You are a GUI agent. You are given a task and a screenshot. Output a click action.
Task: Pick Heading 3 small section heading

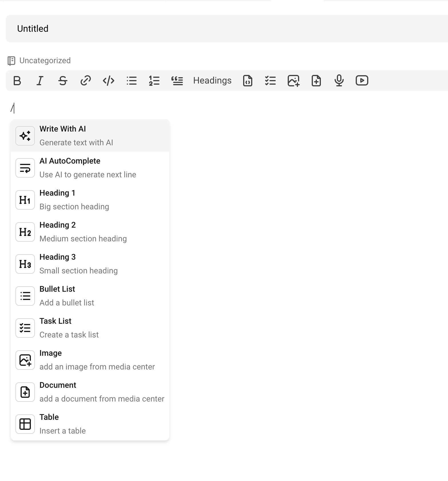coord(90,264)
